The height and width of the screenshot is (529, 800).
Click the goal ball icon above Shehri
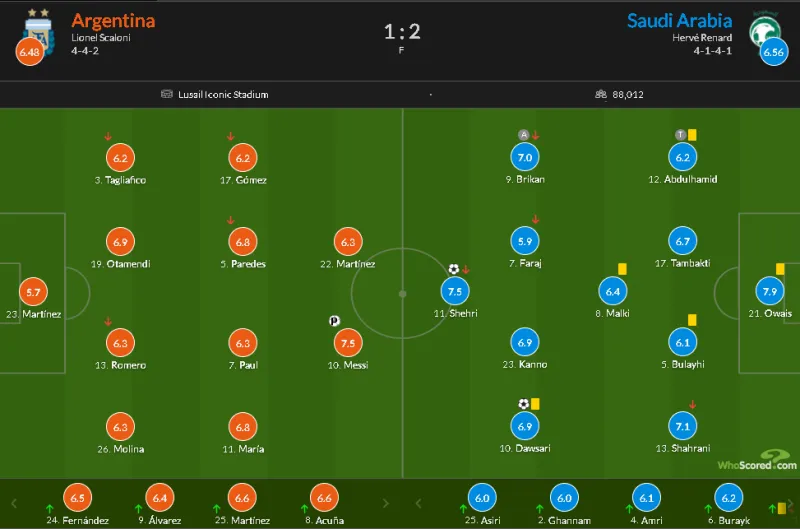[454, 269]
